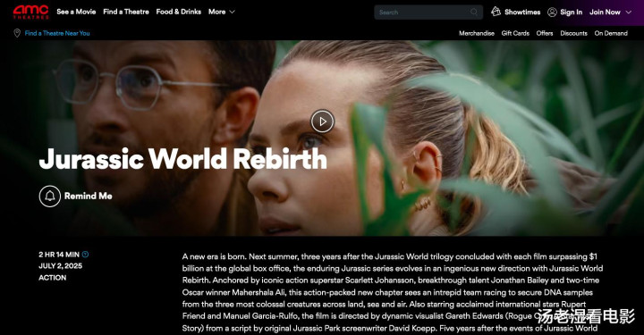The height and width of the screenshot is (335, 644).
Task: Click the Find a Theatre Near You link
Action: tap(57, 33)
